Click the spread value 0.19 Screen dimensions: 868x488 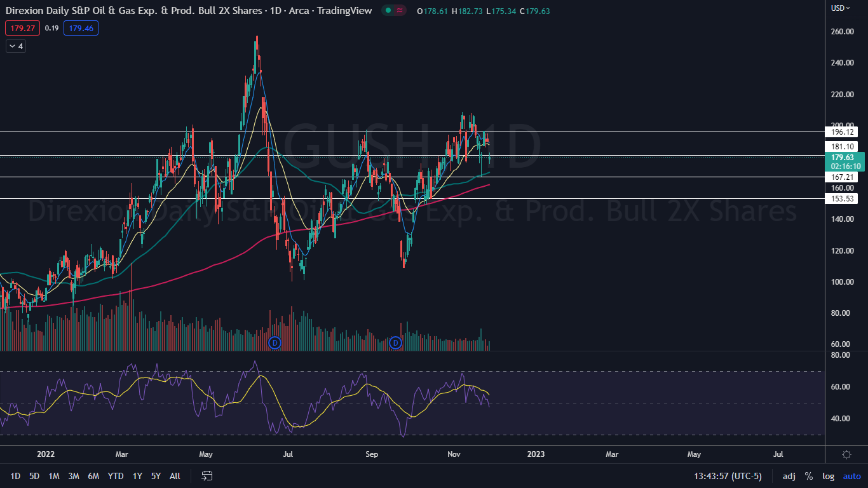[x=51, y=28]
